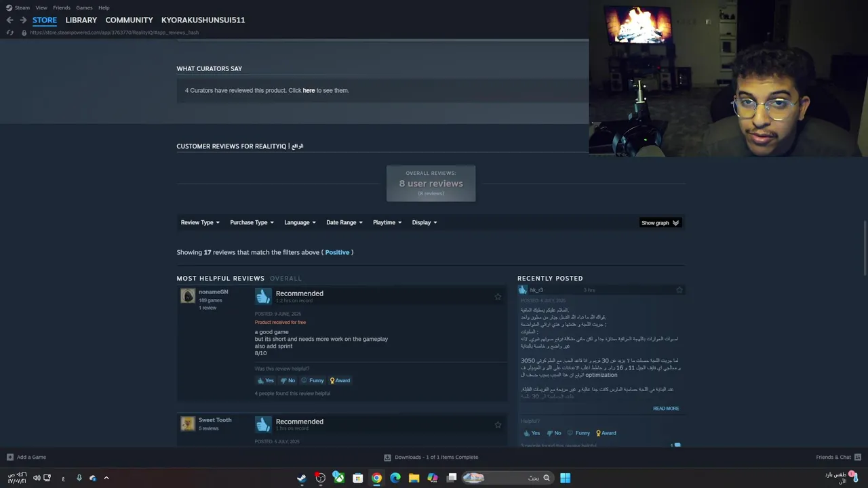Click the Add a Game plus icon

coord(9,457)
